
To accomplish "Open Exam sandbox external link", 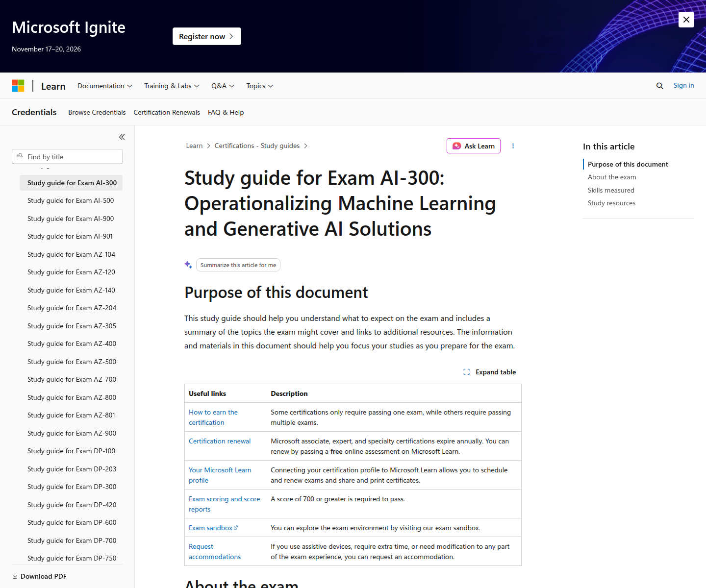I will point(213,528).
